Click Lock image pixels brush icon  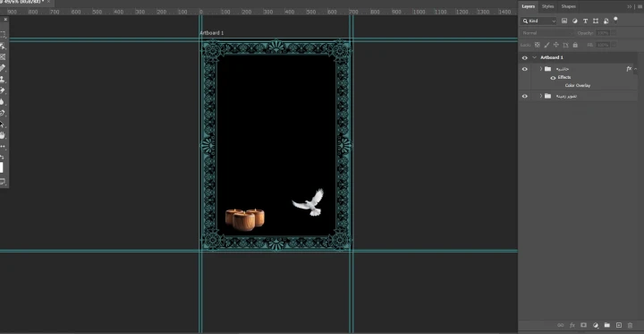(x=547, y=45)
